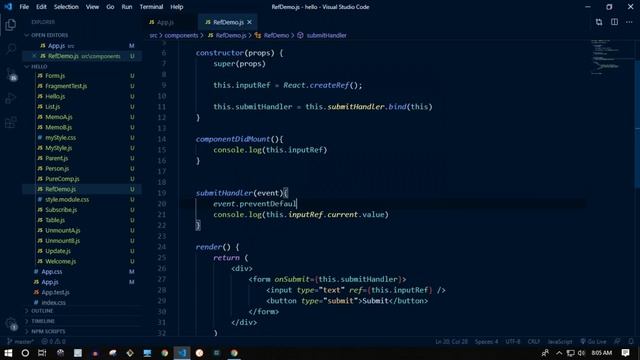Change encoding via UTF-8 status
640x360 pixels.
(513, 341)
